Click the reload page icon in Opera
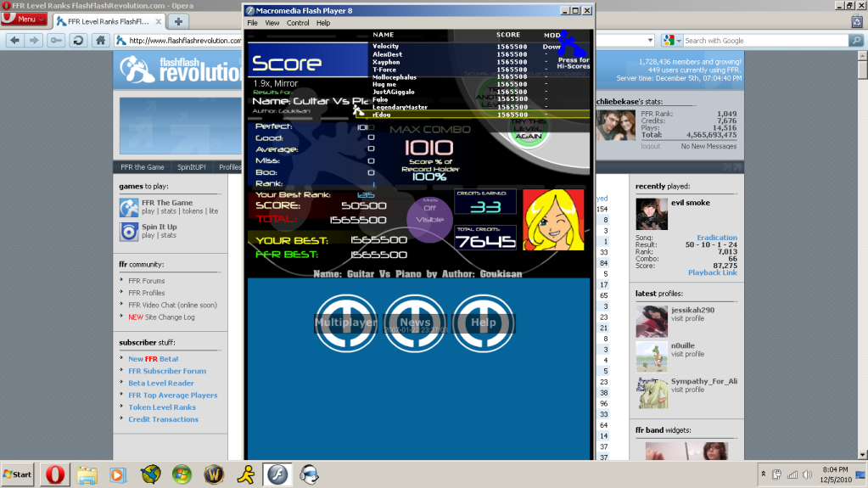This screenshot has width=868, height=488. 78,40
